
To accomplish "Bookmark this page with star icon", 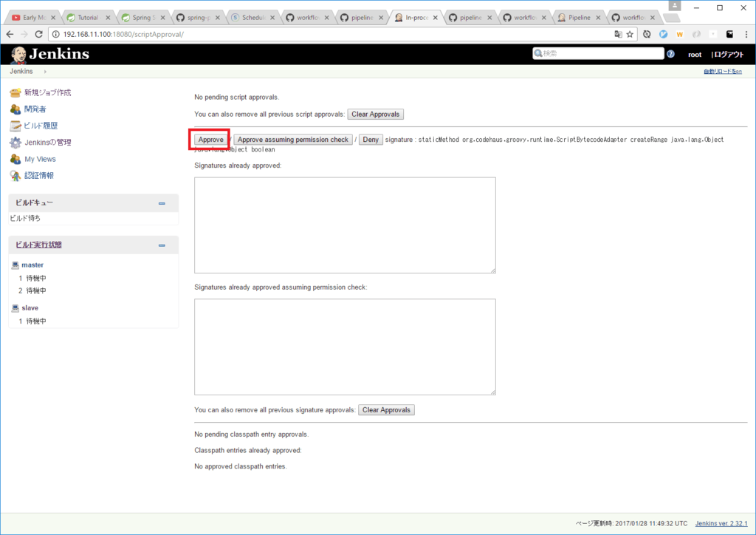I will tap(630, 34).
